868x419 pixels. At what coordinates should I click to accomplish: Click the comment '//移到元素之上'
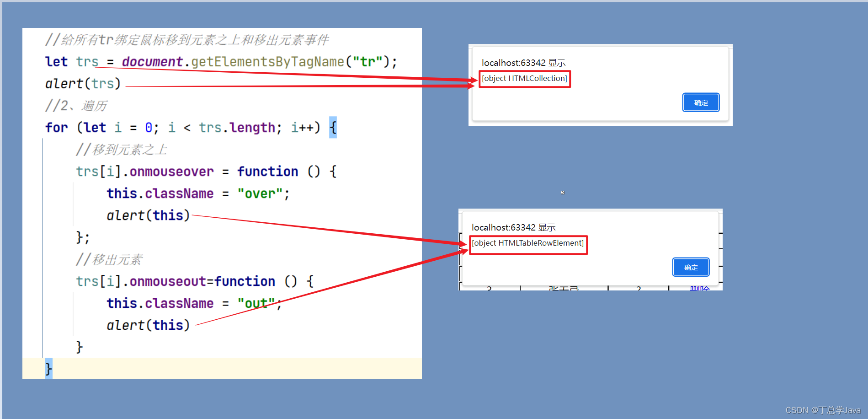[x=121, y=150]
